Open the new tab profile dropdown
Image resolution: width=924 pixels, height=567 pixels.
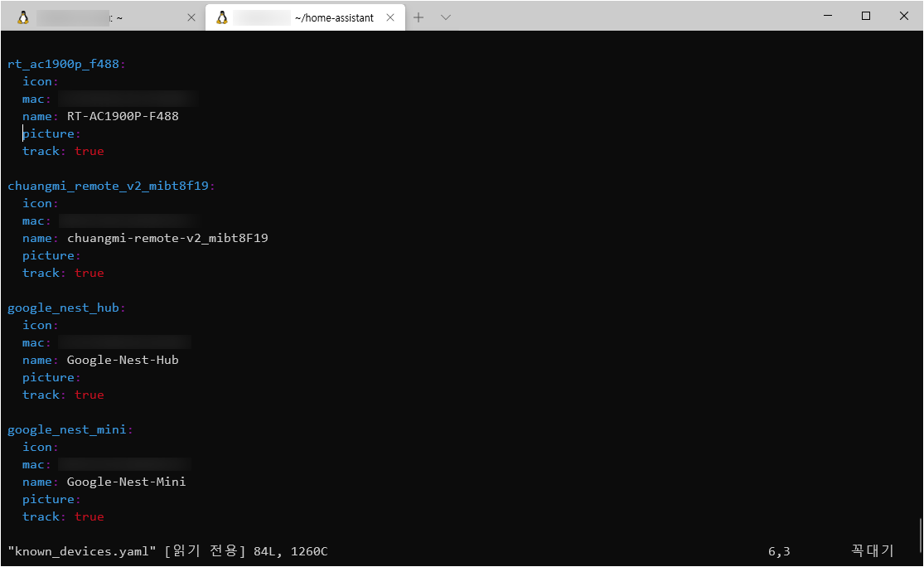(x=446, y=17)
